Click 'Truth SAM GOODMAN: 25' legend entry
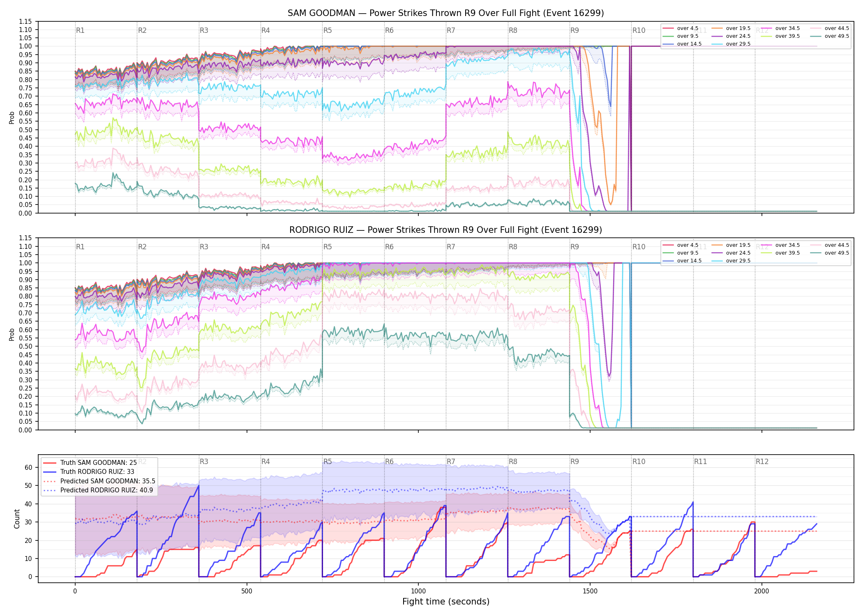 (90, 463)
